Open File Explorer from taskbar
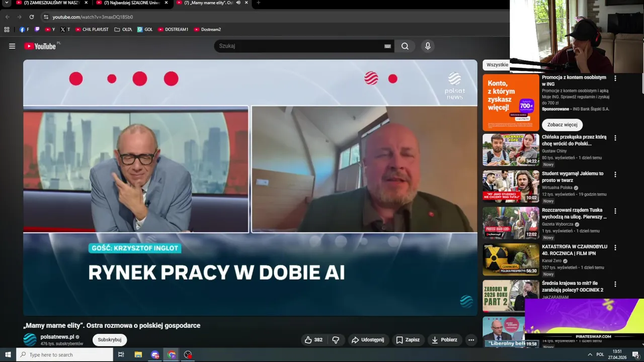This screenshot has height=362, width=644. point(138,355)
